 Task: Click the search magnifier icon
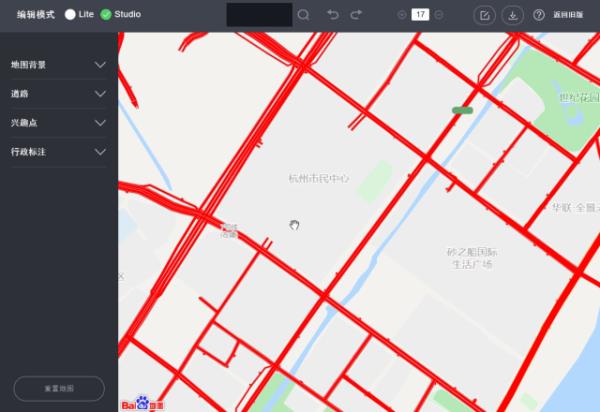(303, 15)
